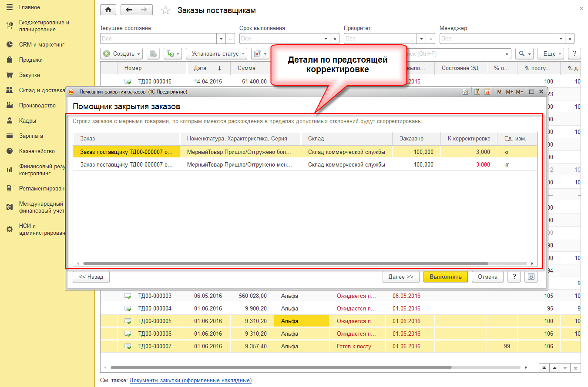Open the Закупки section in sidebar
The height and width of the screenshot is (387, 588).
(x=29, y=75)
